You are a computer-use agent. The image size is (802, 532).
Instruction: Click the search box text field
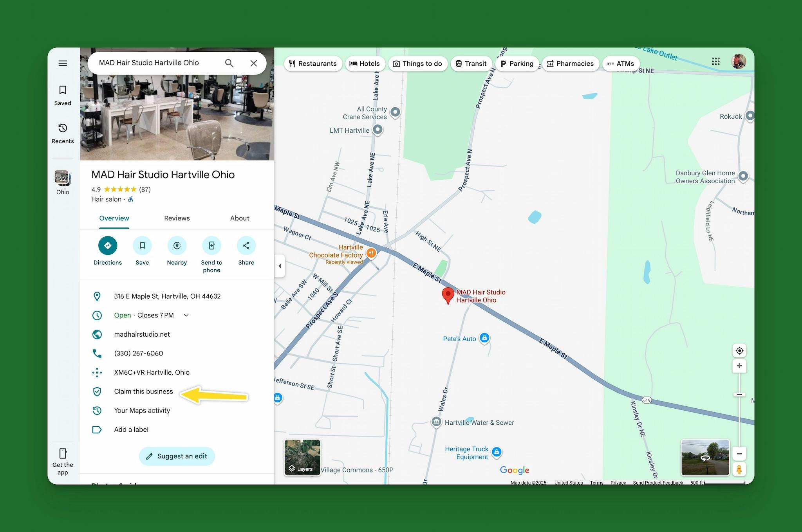click(157, 63)
